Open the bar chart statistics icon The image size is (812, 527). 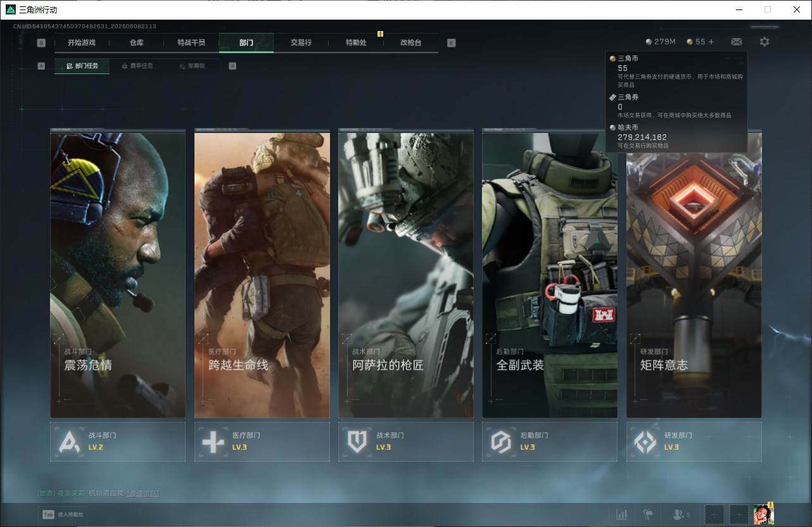(x=621, y=515)
